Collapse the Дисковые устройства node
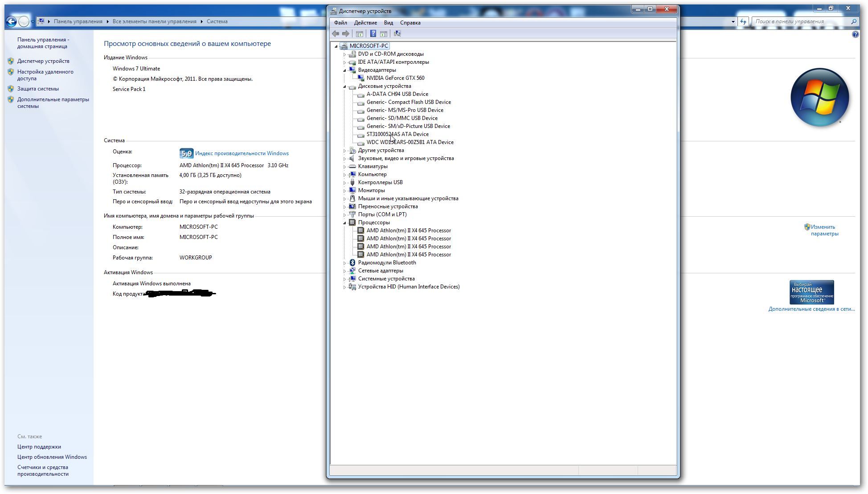 [x=344, y=86]
